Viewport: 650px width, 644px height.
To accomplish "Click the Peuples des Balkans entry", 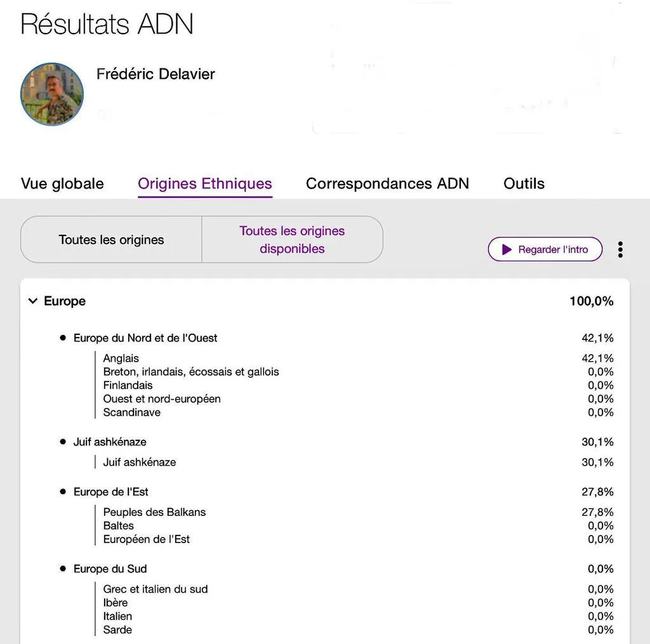I will pyautogui.click(x=154, y=512).
